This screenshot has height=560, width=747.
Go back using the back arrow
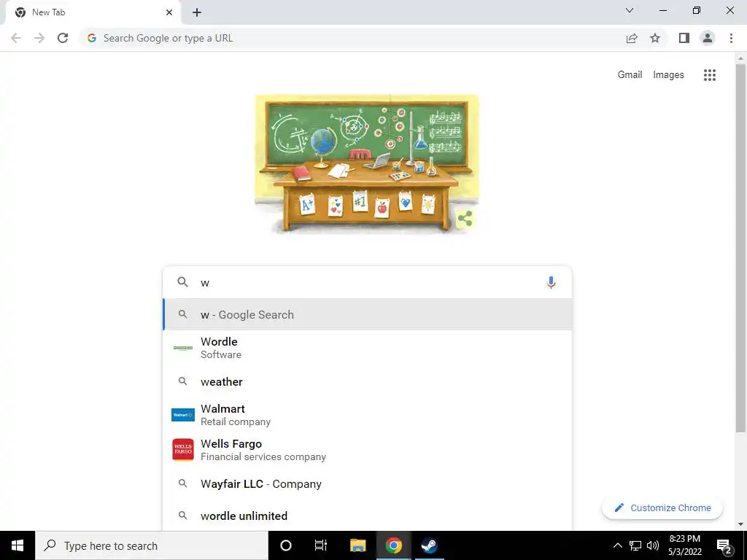click(16, 38)
